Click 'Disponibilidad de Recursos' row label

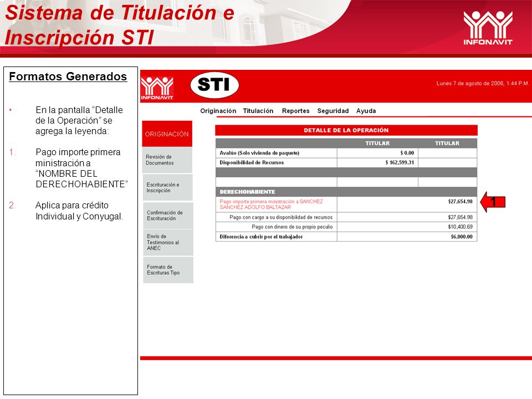tap(252, 162)
